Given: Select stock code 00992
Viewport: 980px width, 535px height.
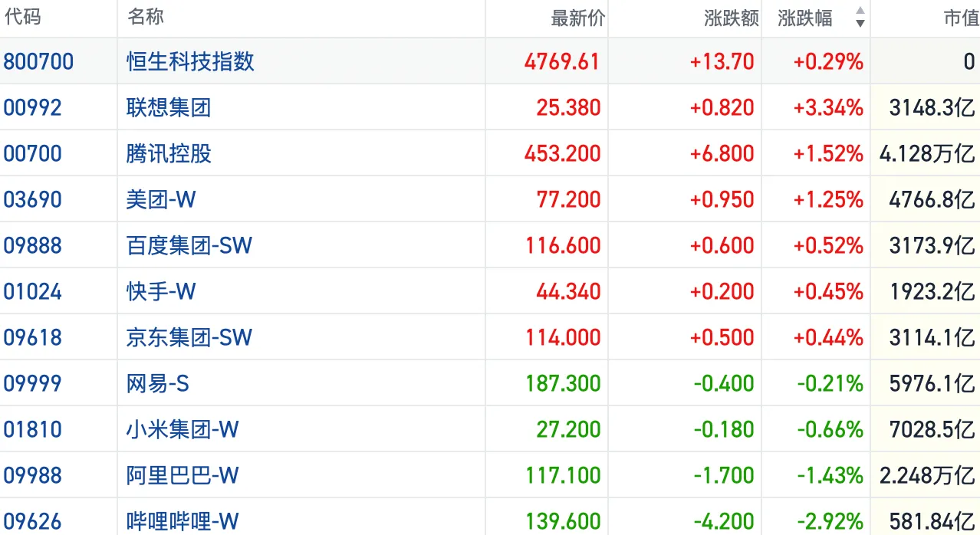Looking at the screenshot, I should [32, 107].
